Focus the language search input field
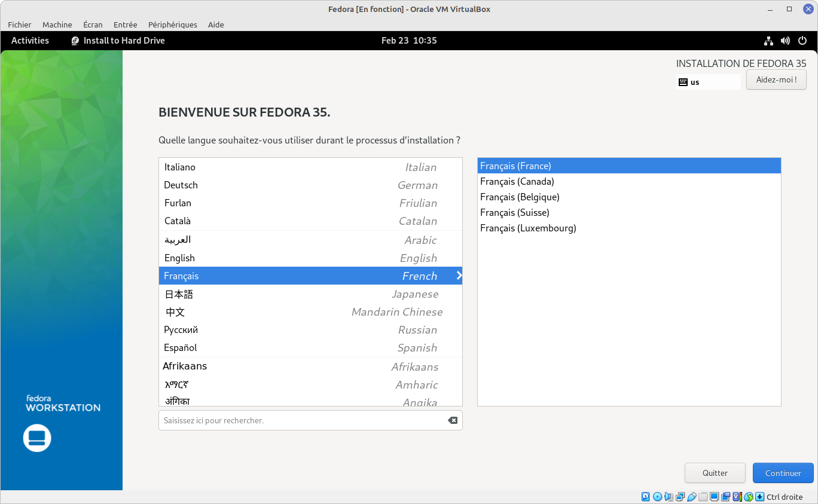The height and width of the screenshot is (504, 818). 310,420
